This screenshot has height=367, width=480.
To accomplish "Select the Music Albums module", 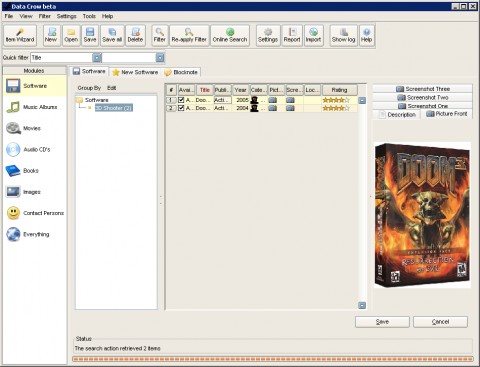I will tap(35, 107).
